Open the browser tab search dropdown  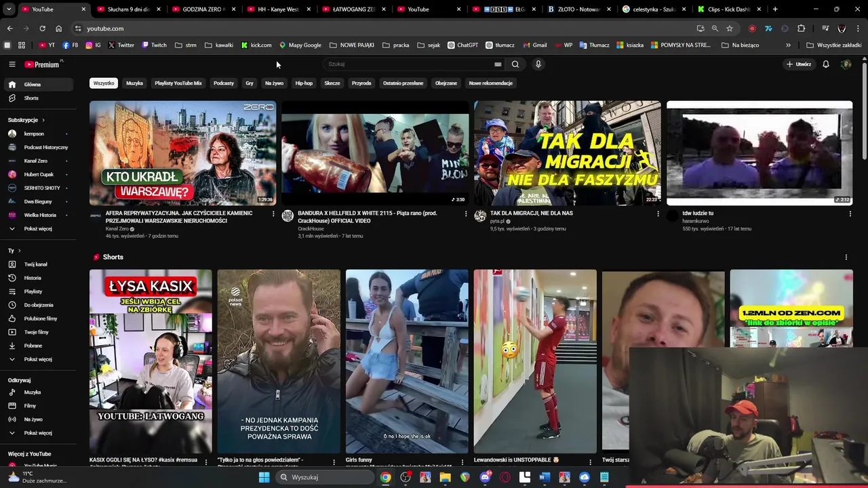tap(8, 9)
